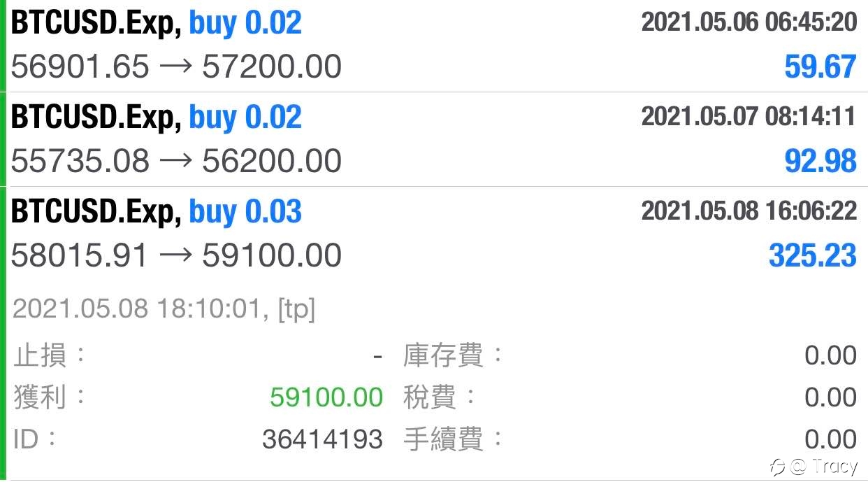Click the 325.23 profit value
Image resolution: width=868 pixels, height=496 pixels.
pyautogui.click(x=812, y=255)
